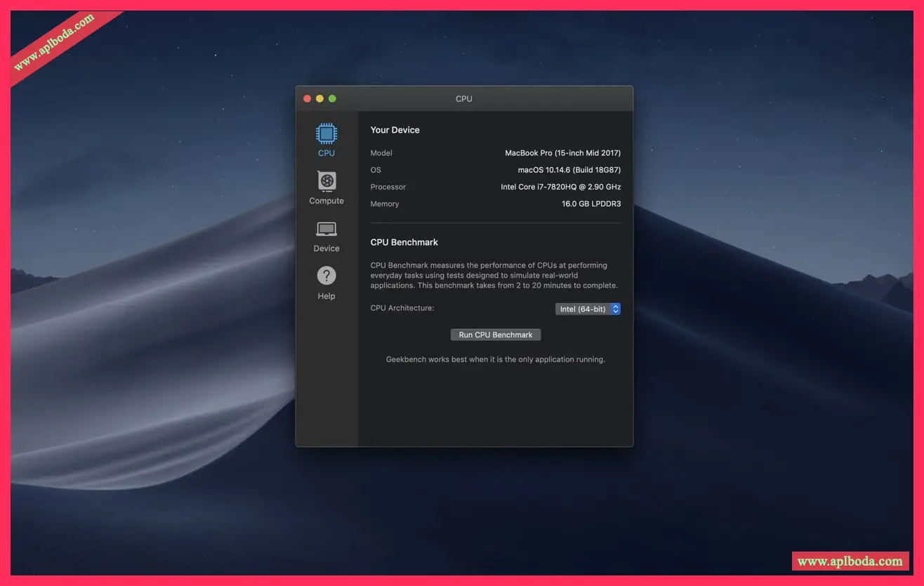The height and width of the screenshot is (586, 924).
Task: Select the memory value 16.0 GB LPDDR3
Action: [591, 204]
